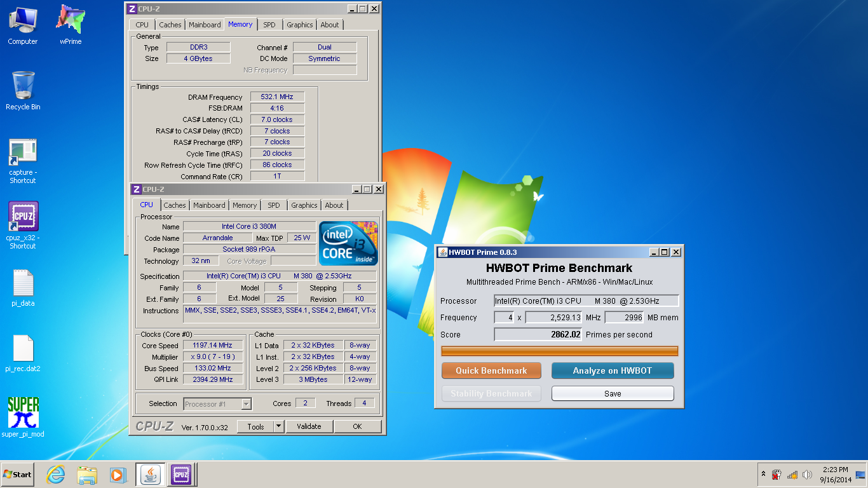Viewport: 868px width, 488px height.
Task: Click the CPU-Z title icon of the front CPU-Z window
Action: coord(136,189)
